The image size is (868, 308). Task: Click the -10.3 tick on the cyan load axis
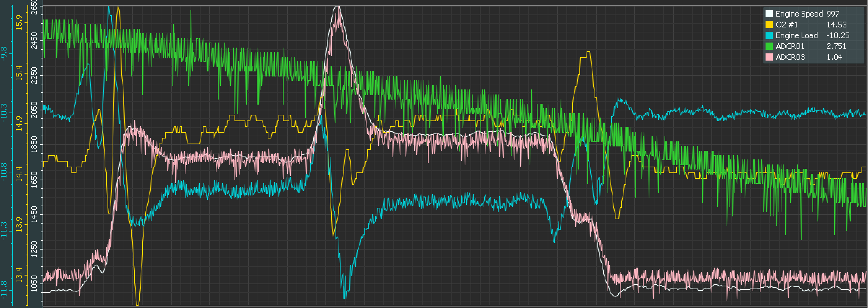[x=4, y=112]
